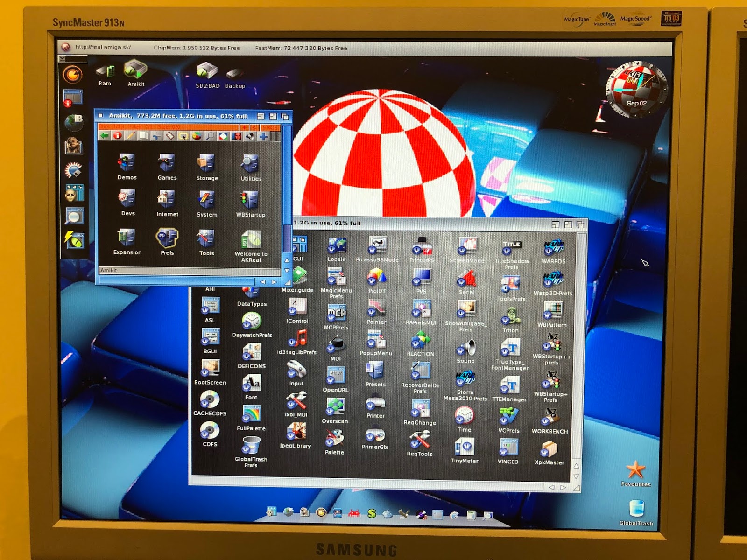
Task: Click the red information icon in Amikit toolbar
Action: [x=117, y=136]
